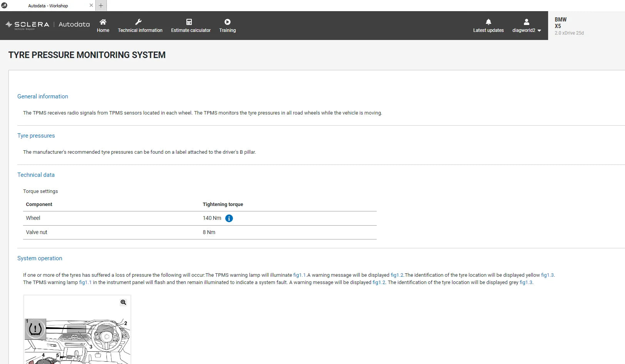
Task: Click fig1.1 link after 'lamp will illuminate'
Action: coord(299,275)
